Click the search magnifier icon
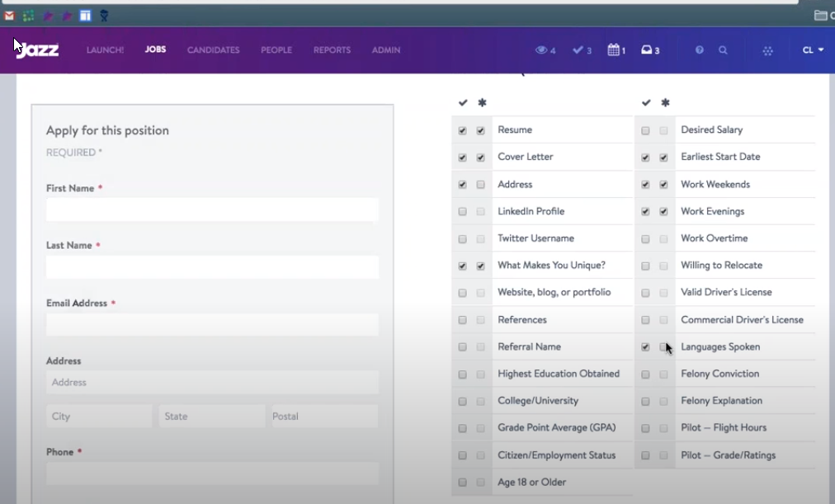Image resolution: width=835 pixels, height=504 pixels. (723, 50)
